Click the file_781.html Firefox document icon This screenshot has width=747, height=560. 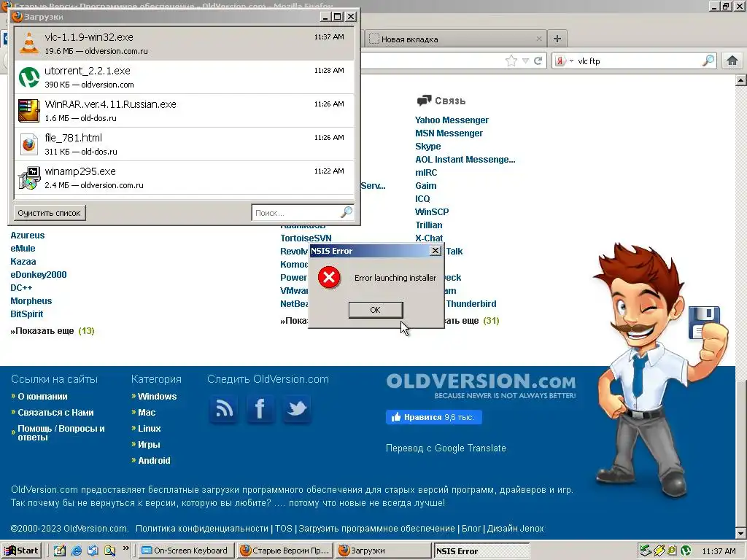pyautogui.click(x=29, y=144)
